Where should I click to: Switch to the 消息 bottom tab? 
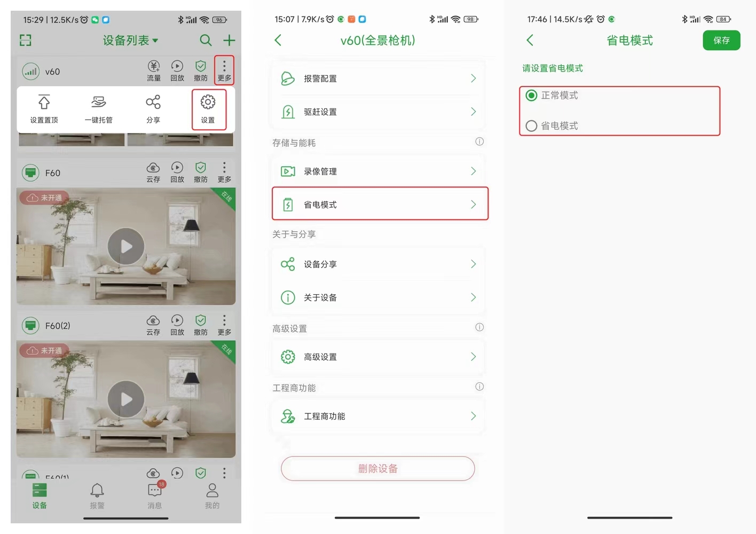pos(155,496)
